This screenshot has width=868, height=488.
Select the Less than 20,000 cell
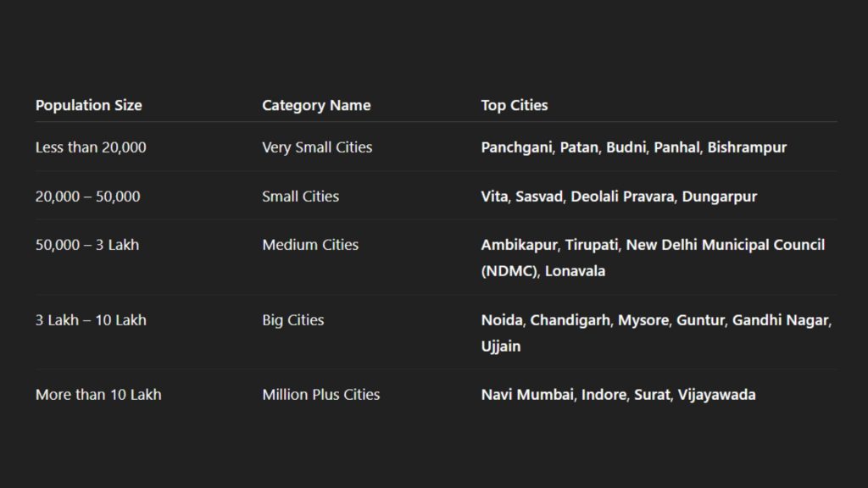91,147
